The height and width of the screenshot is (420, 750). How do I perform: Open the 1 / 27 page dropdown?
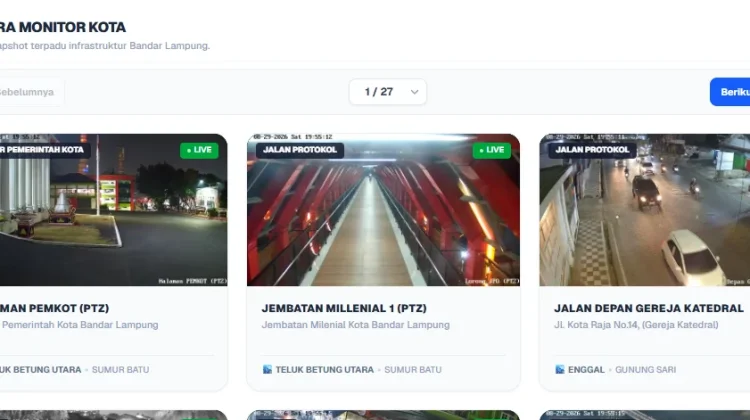coord(387,92)
